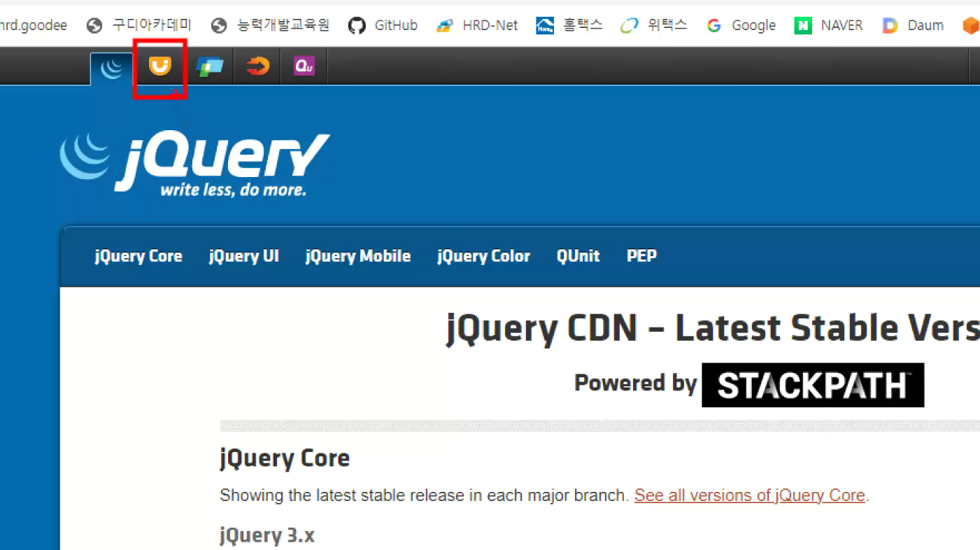Image resolution: width=980 pixels, height=550 pixels.
Task: Click the jQuery CDN page title
Action: pyautogui.click(x=713, y=328)
